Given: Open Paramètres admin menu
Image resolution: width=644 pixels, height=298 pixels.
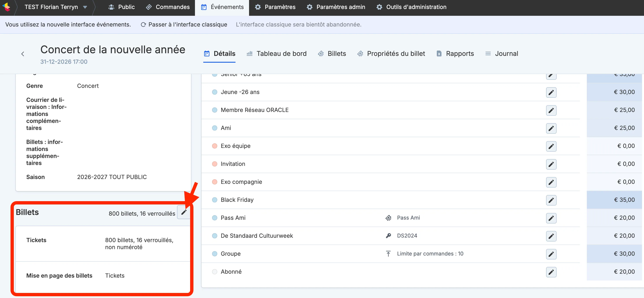Looking at the screenshot, I should pos(336,7).
